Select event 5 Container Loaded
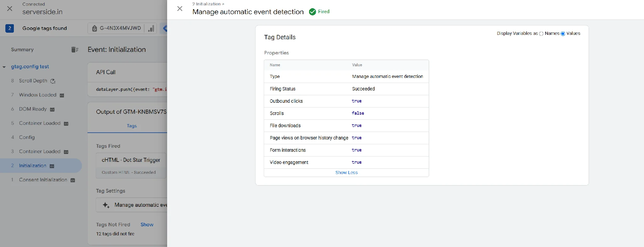Screen dimensions: 644x247 (40, 123)
